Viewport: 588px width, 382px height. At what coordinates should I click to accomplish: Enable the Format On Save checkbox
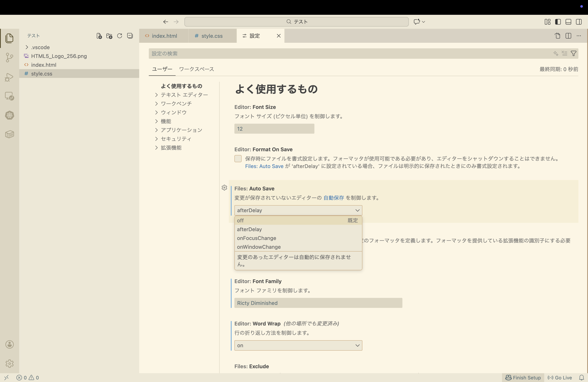tap(238, 158)
